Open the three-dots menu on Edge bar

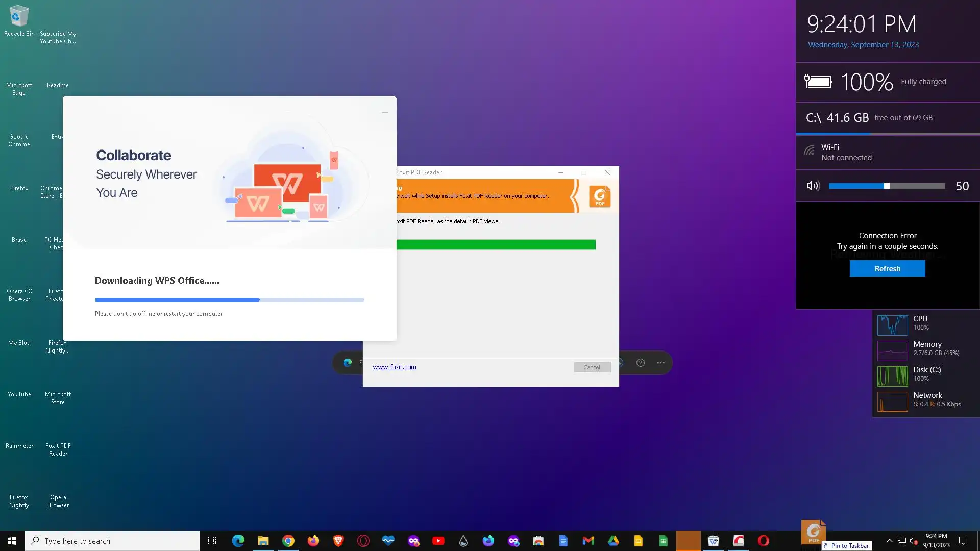click(x=660, y=363)
